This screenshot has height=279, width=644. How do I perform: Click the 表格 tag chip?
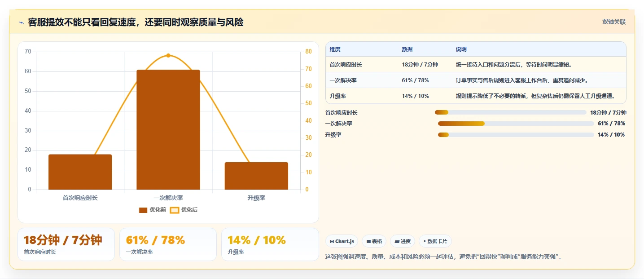(x=374, y=241)
